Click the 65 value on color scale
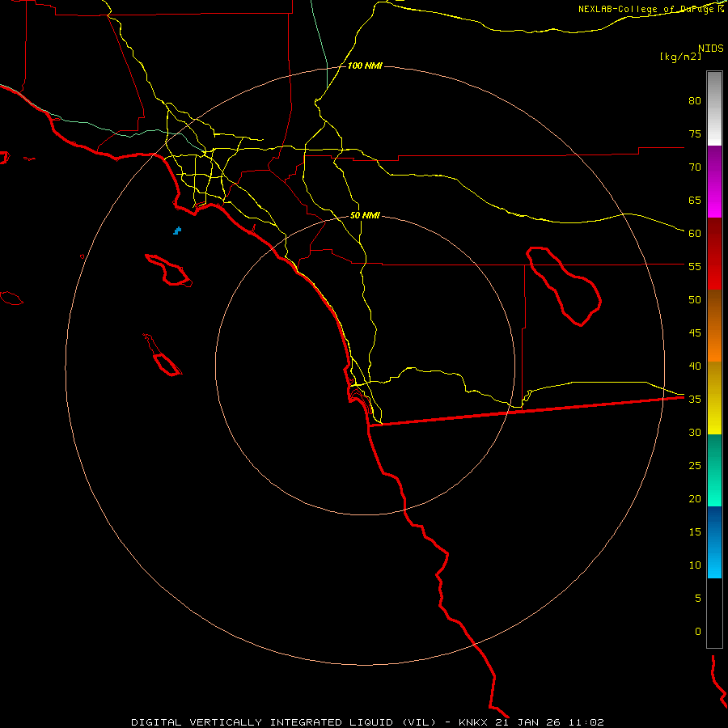The height and width of the screenshot is (728, 728). (695, 201)
